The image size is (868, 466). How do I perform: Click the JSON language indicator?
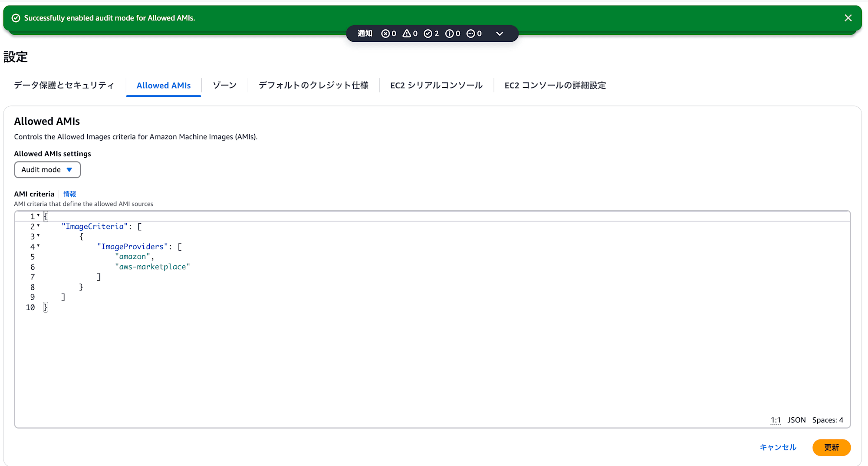tap(796, 420)
